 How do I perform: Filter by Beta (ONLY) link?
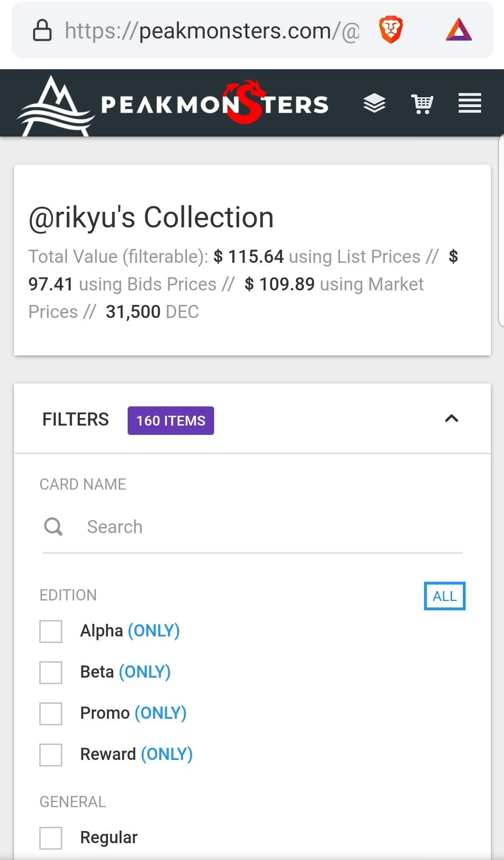144,672
